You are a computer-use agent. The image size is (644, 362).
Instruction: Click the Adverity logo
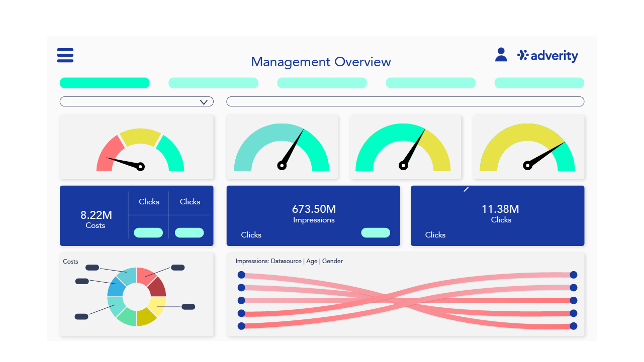tap(547, 56)
